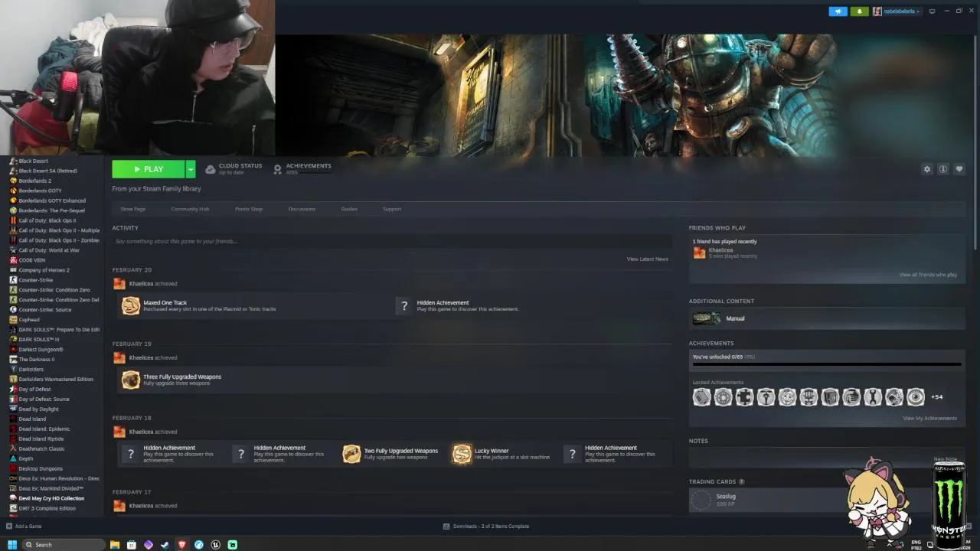Click the activity say-something input field

[x=392, y=241]
